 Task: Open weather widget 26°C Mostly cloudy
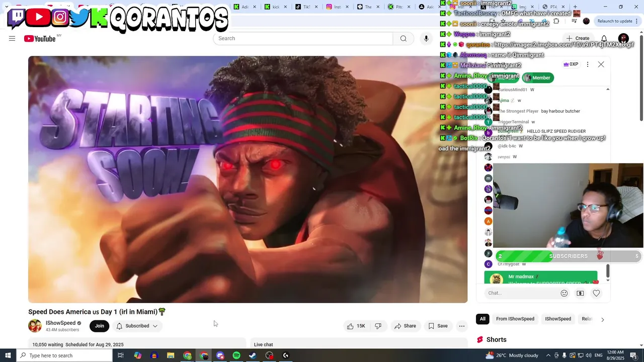coord(512,355)
